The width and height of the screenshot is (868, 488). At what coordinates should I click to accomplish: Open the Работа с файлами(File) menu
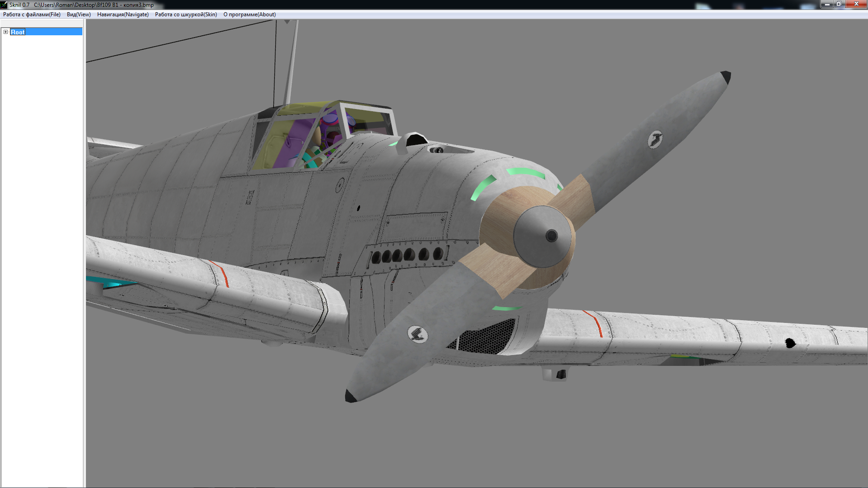(32, 14)
